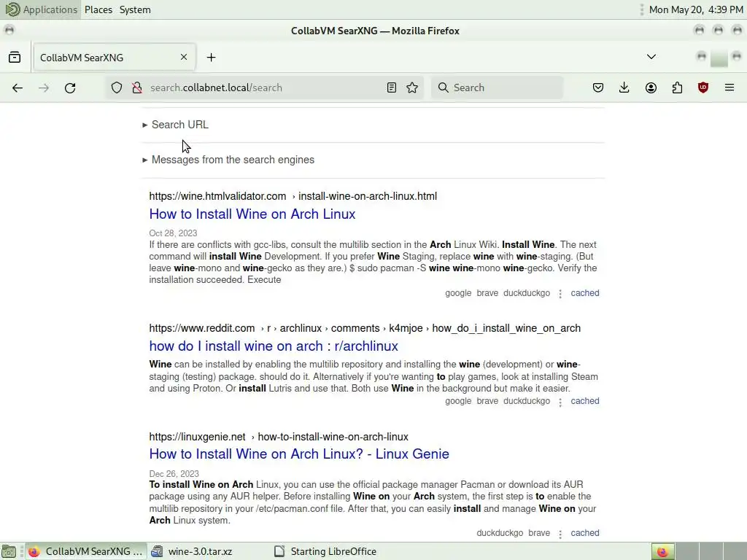Open the Downloads panel
747x560 pixels.
(x=624, y=87)
